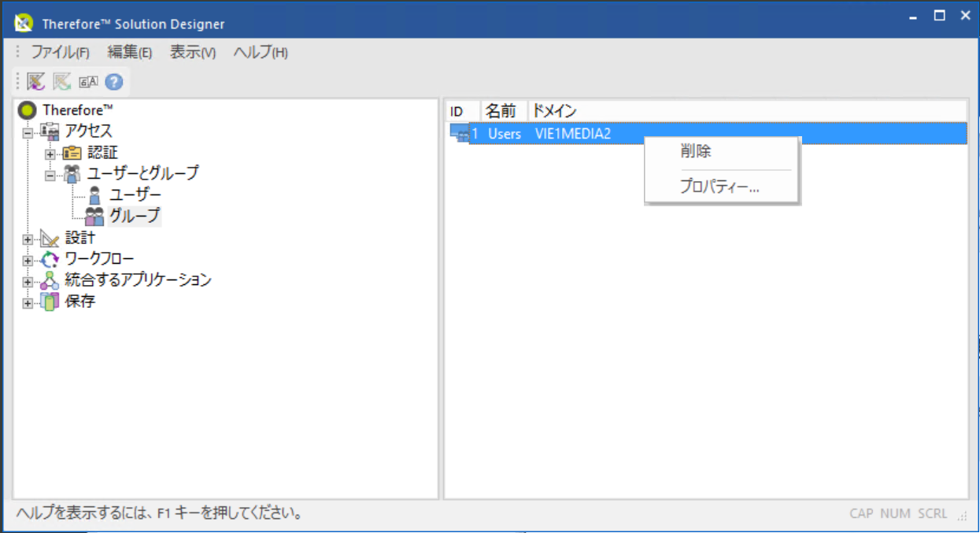Screen dimensions: 980x533
Task: Click the window resize grip corner
Action: (x=962, y=516)
